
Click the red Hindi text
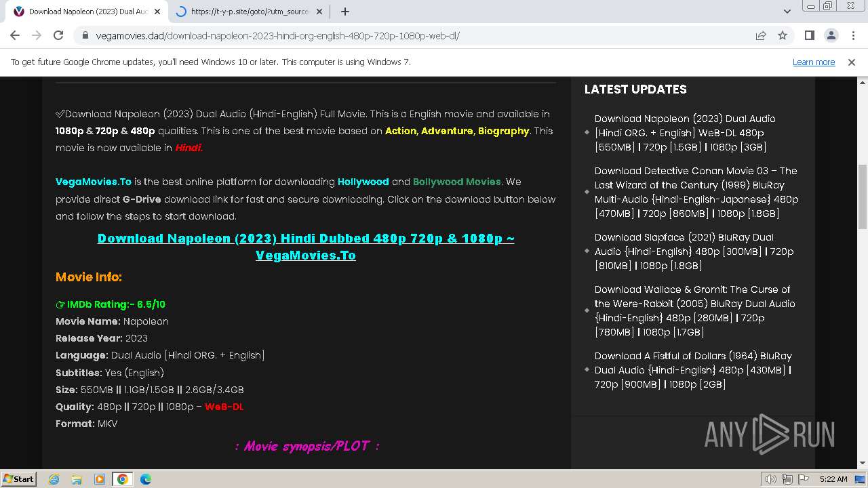[189, 148]
